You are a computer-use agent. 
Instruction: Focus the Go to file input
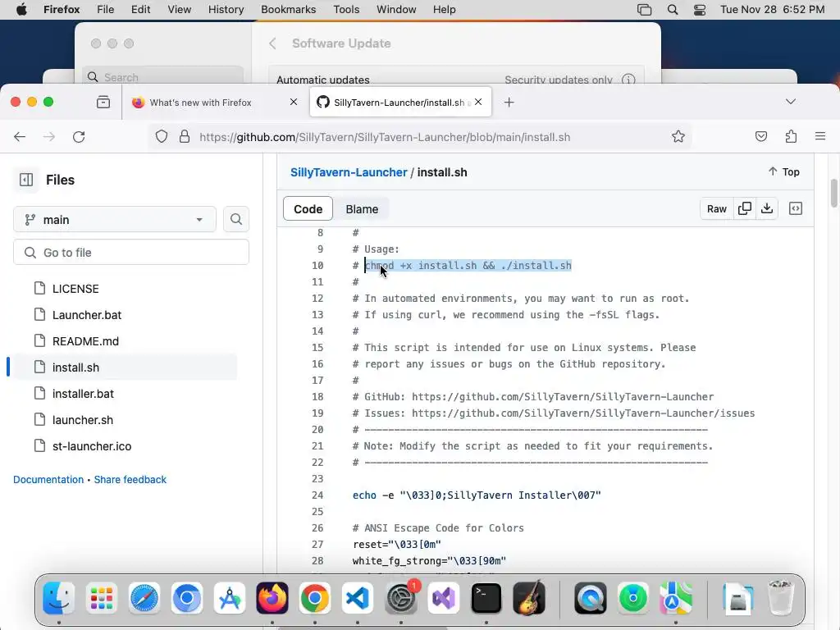(x=131, y=253)
